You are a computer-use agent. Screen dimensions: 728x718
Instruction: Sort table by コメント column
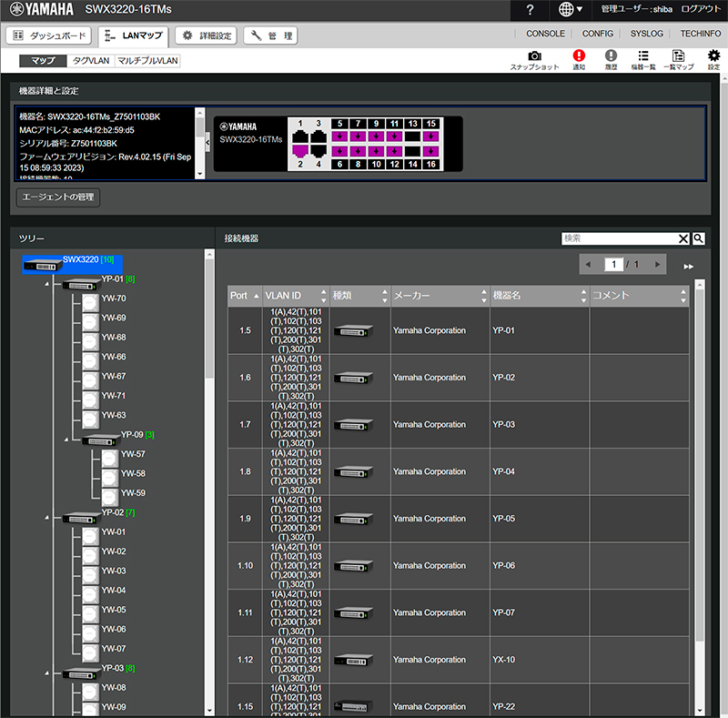pyautogui.click(x=640, y=296)
